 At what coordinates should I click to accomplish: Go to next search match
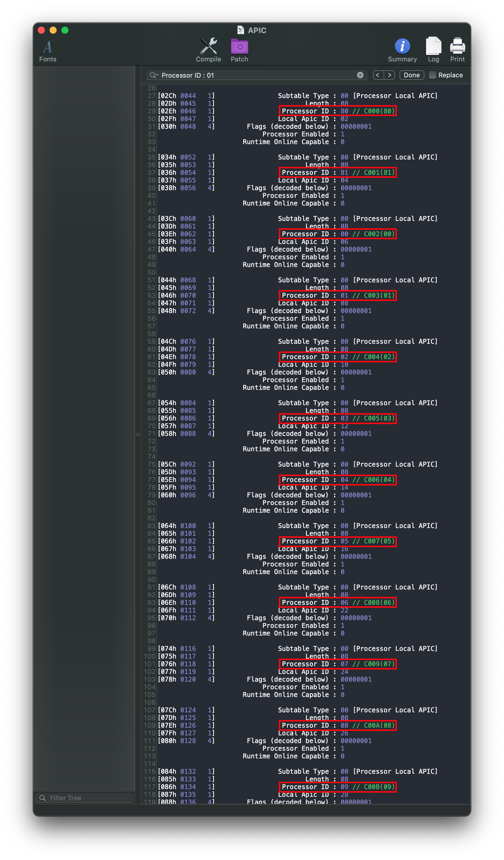click(x=390, y=75)
